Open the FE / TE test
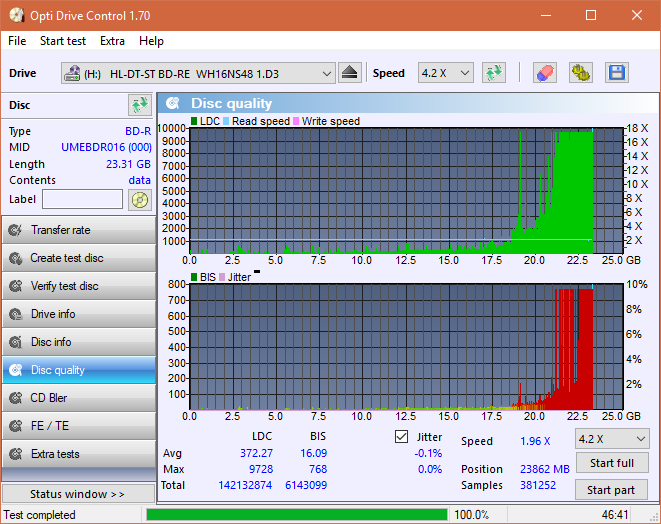 click(78, 426)
